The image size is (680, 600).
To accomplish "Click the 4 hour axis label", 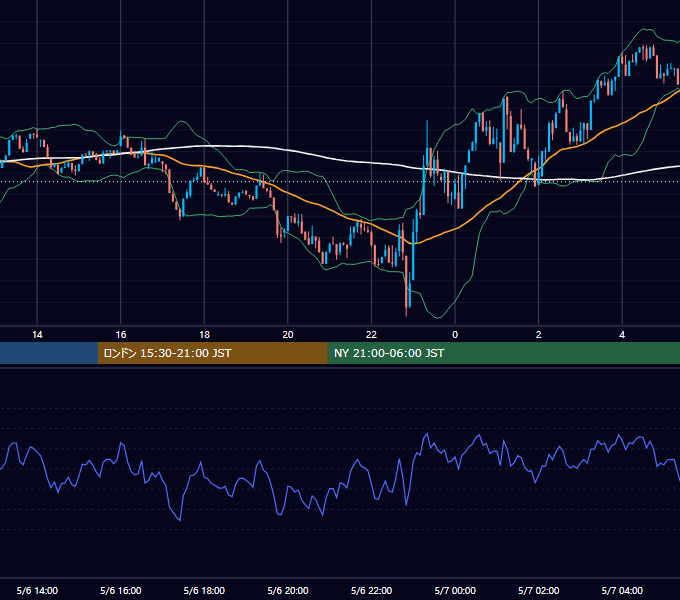I will tap(622, 335).
